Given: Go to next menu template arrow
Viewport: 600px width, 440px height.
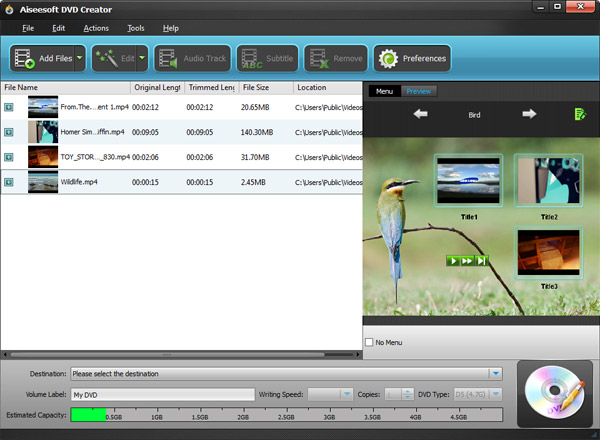Looking at the screenshot, I should 529,114.
